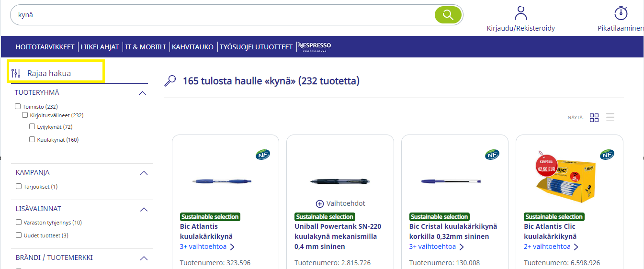This screenshot has width=644, height=269.
Task: Collapse the Brändi / Tuotemerkki section
Action: click(144, 258)
